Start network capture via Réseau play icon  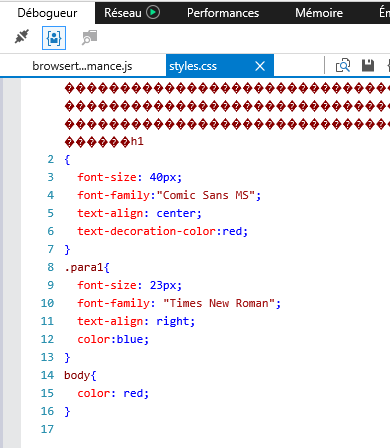(153, 13)
